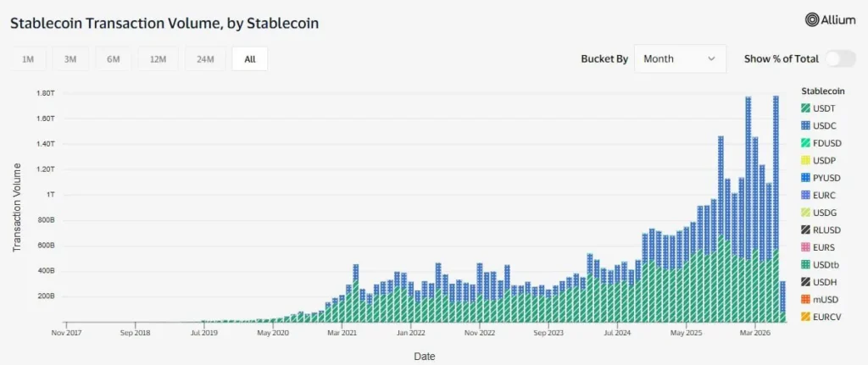Click the PYUSD legend icon

(x=805, y=178)
